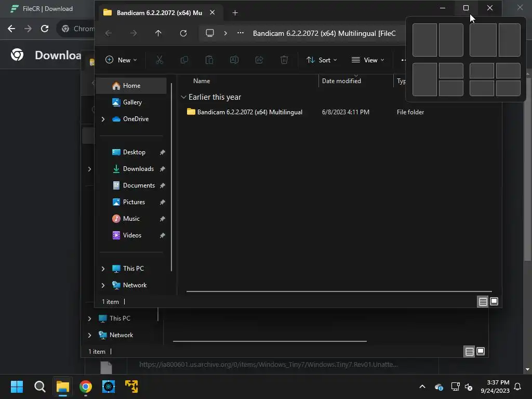Image resolution: width=532 pixels, height=399 pixels.
Task: Open the yellow app in taskbar
Action: point(131,387)
